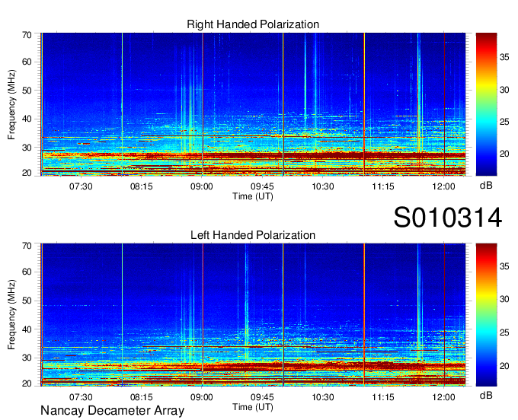Click 07:30 tick under Left Handed plot

(x=81, y=397)
